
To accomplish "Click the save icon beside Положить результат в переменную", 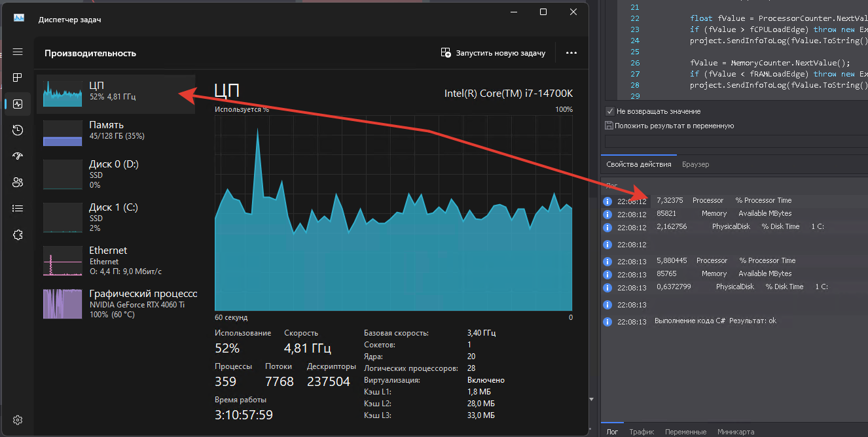I will 609,126.
